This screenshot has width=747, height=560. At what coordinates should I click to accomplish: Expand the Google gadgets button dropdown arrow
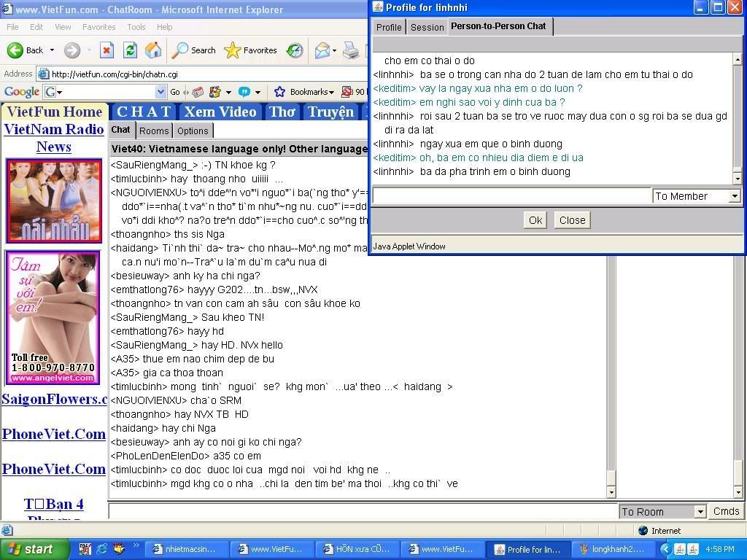click(228, 92)
